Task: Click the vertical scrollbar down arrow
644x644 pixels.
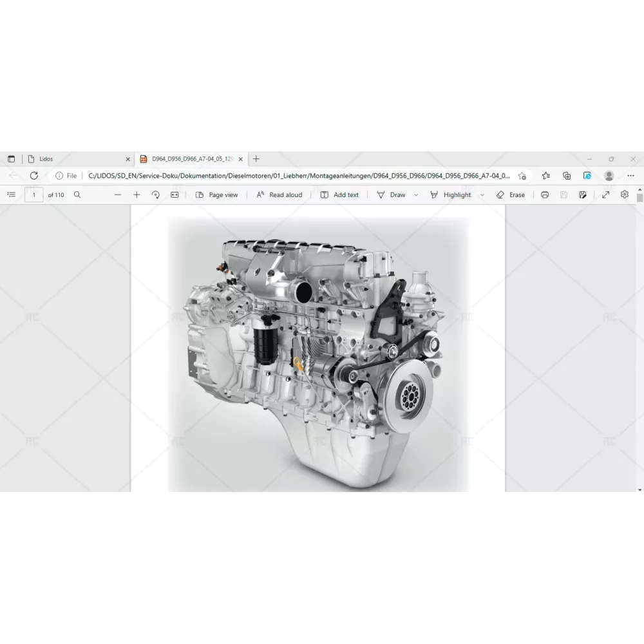Action: tap(639, 490)
